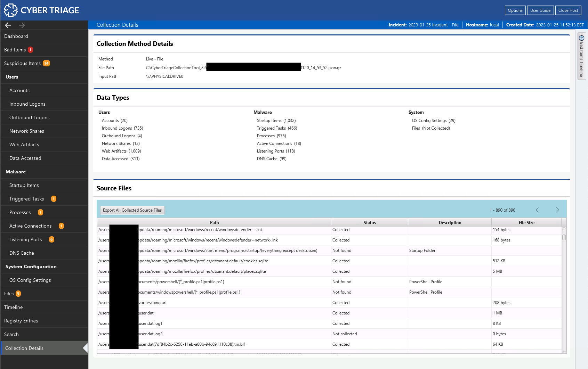Open OS Config Settings in the sidebar
Screen dimensions: 588x369
[44, 280]
